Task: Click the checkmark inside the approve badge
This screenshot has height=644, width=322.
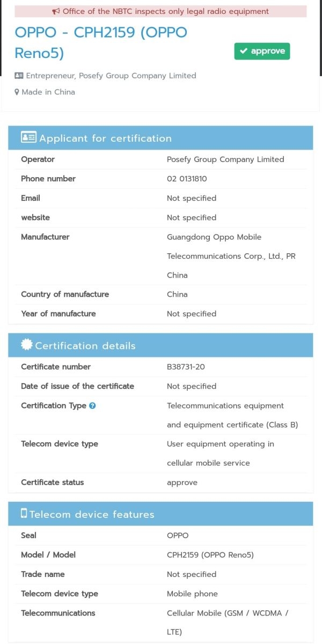Action: pyautogui.click(x=244, y=51)
